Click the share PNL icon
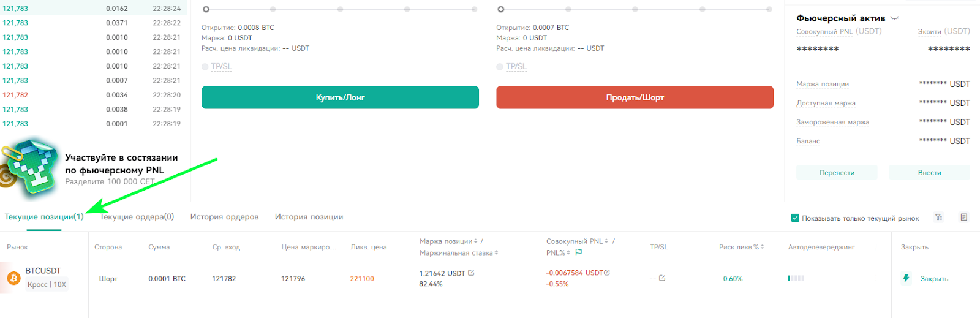 click(x=607, y=273)
